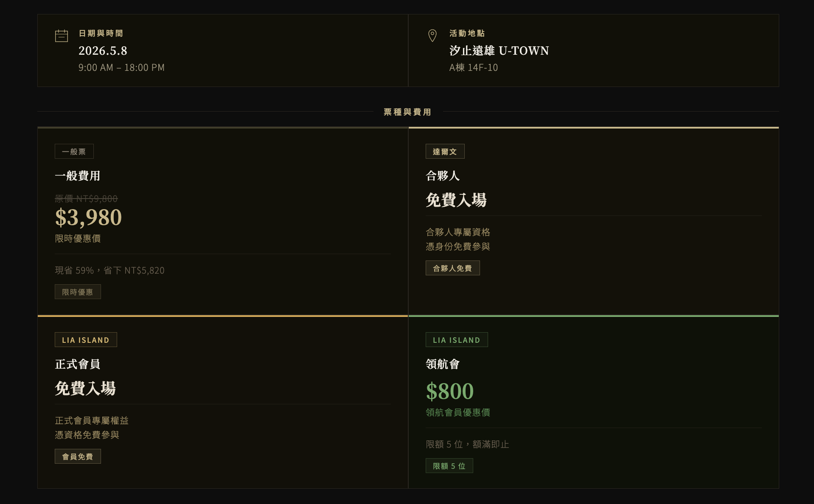
Task: Click the strikethrough original price NT$9,800
Action: pos(86,199)
